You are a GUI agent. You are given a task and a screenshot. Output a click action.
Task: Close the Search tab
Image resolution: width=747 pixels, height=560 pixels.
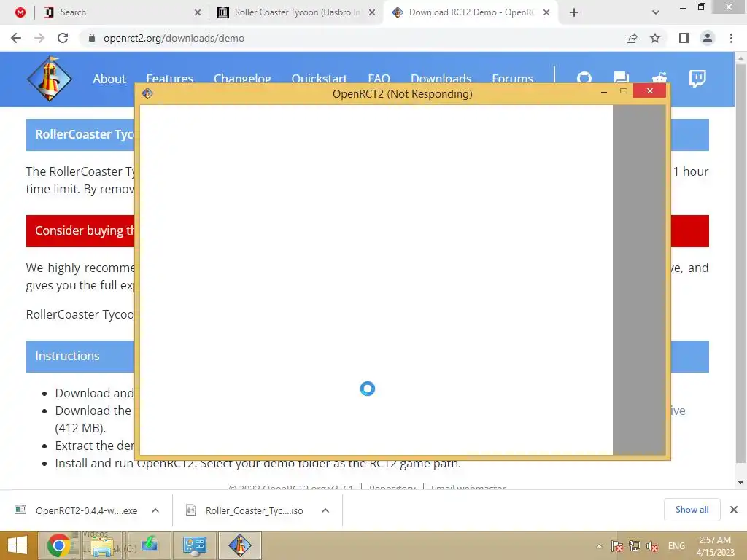tap(197, 12)
